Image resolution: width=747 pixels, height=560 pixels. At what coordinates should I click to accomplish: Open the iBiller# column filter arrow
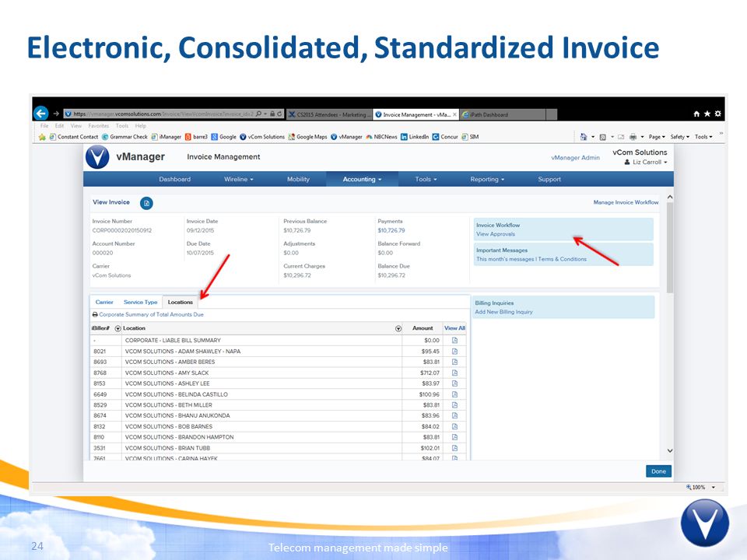[x=117, y=329]
